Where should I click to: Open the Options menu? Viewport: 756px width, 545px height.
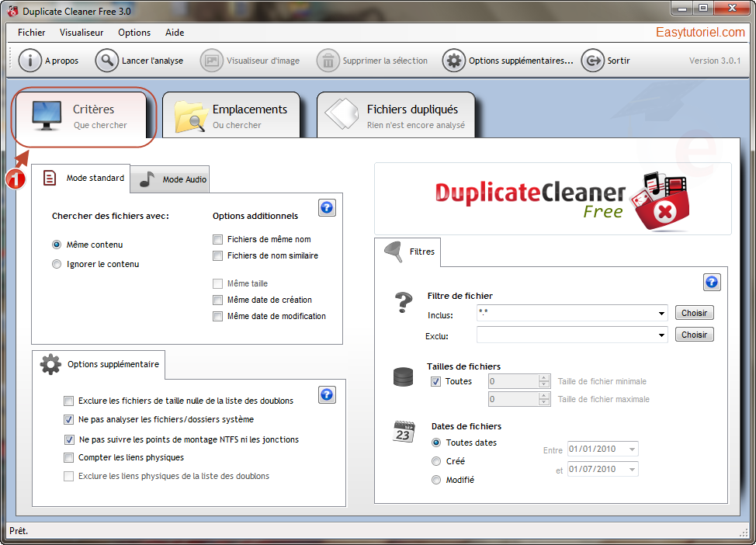(x=134, y=33)
